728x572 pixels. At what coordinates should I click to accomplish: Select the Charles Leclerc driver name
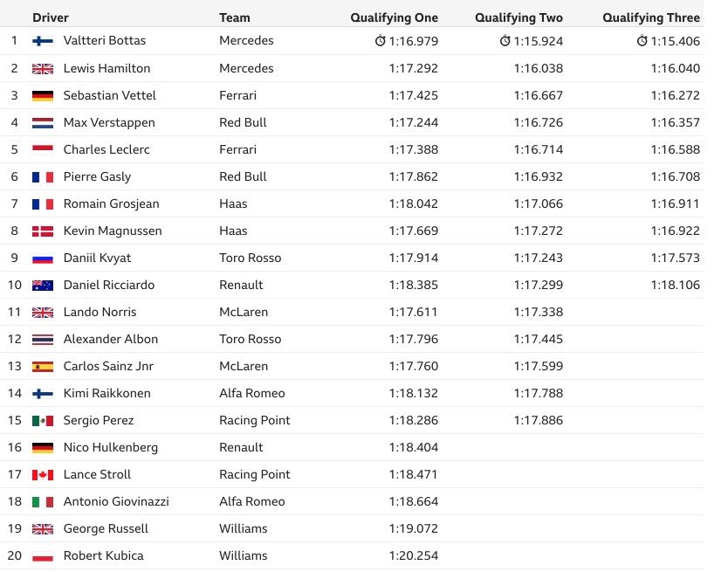[x=106, y=149]
